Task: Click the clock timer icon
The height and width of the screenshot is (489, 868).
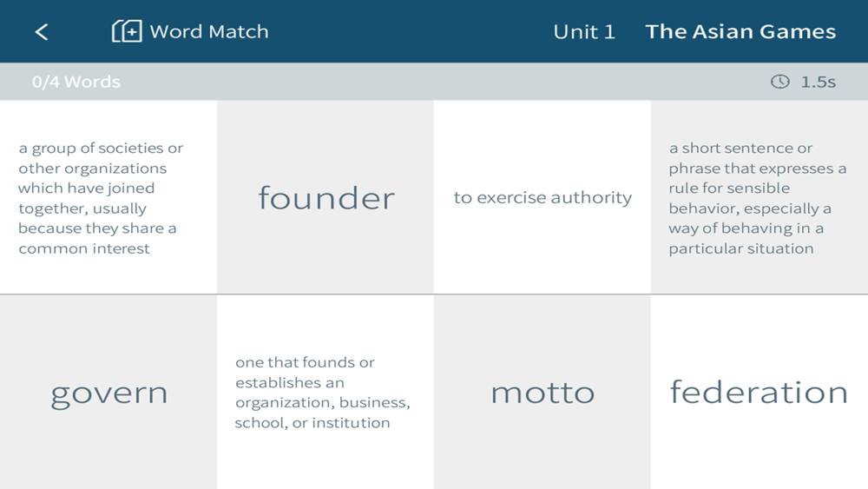Action: [x=780, y=82]
